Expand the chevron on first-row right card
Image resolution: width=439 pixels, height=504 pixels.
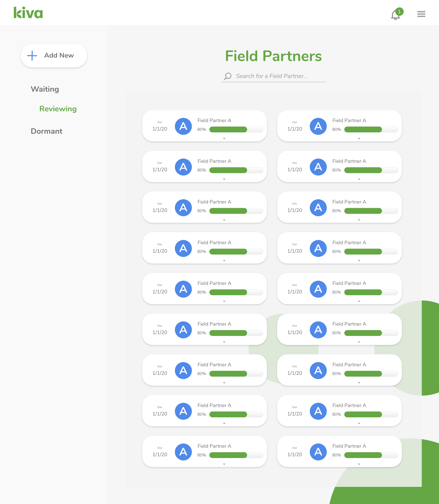[x=359, y=138]
